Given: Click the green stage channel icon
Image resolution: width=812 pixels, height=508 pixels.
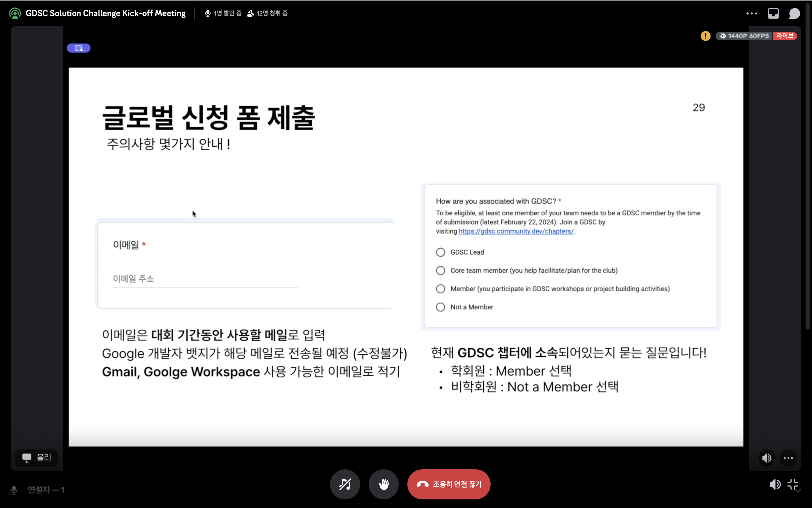Looking at the screenshot, I should coord(15,13).
